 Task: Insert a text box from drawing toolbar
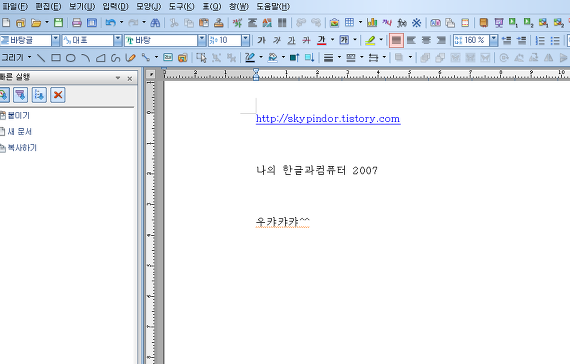click(168, 57)
